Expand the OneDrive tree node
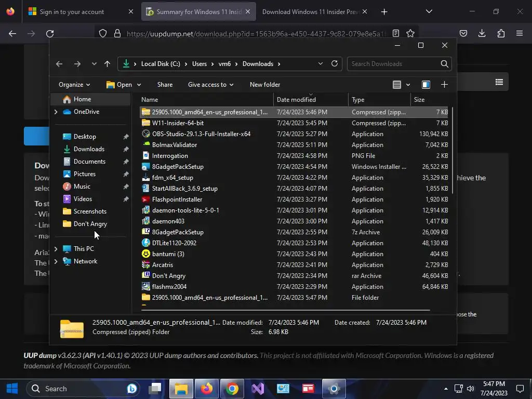 click(56, 112)
